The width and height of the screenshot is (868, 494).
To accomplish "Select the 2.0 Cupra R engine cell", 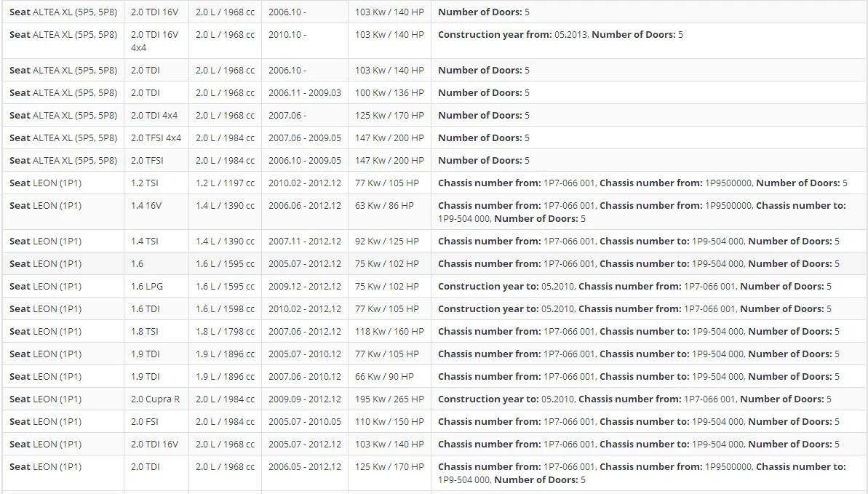I will pos(155,399).
